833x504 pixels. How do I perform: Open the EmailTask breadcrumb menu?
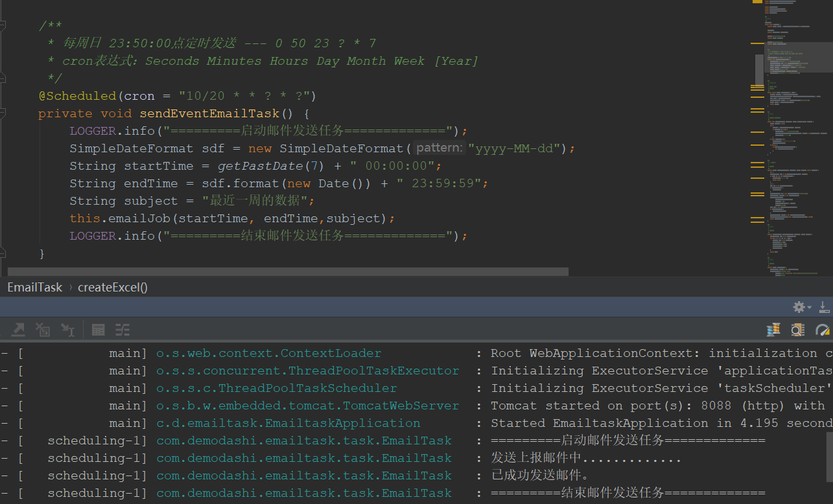pos(34,287)
